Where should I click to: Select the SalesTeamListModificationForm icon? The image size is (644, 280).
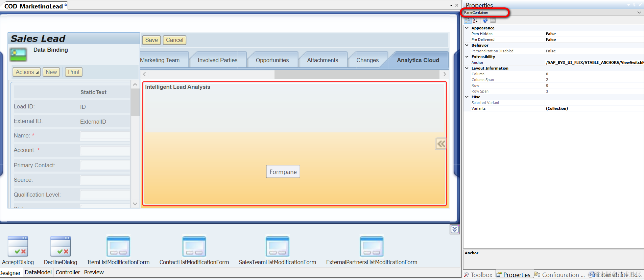pos(278,247)
